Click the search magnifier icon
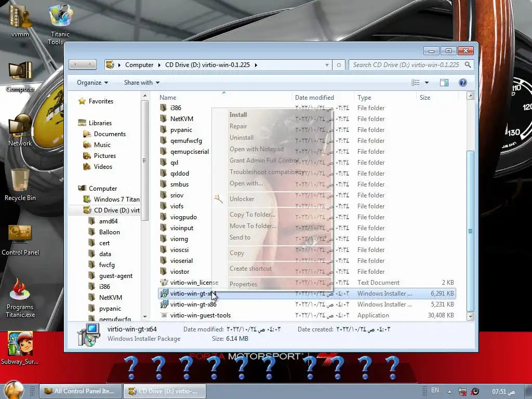 [468, 64]
